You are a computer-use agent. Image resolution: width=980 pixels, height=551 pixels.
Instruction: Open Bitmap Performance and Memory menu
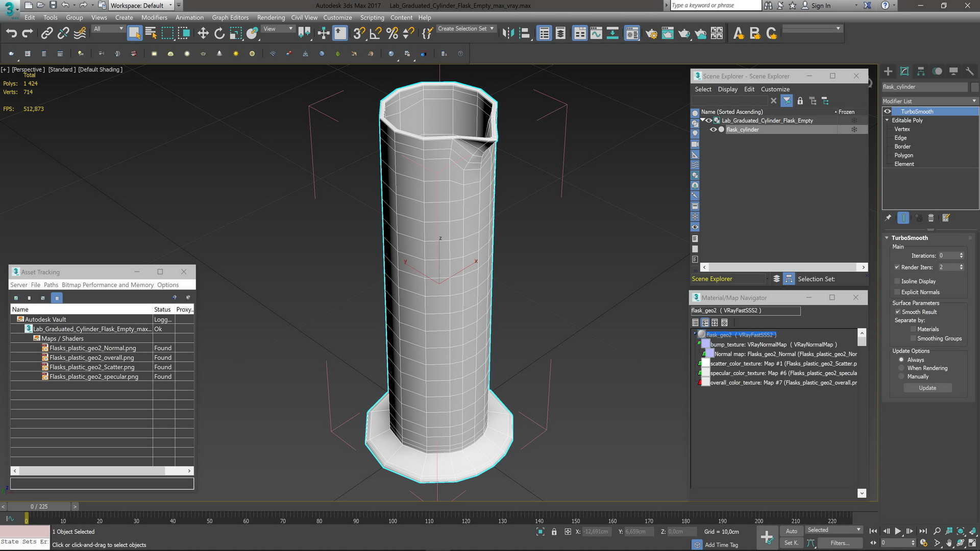108,285
